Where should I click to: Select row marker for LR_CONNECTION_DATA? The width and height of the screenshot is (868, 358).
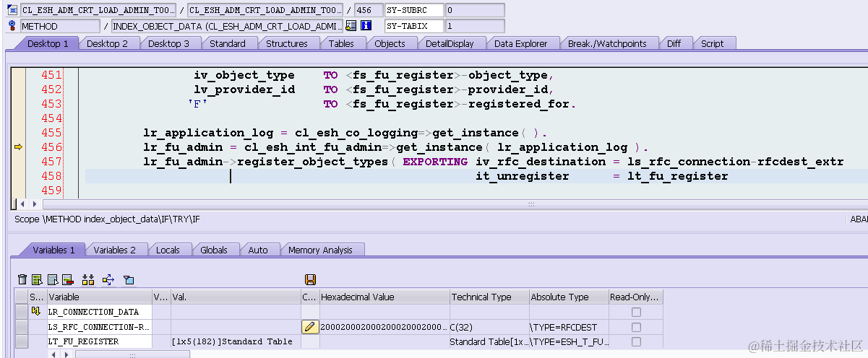click(x=22, y=312)
